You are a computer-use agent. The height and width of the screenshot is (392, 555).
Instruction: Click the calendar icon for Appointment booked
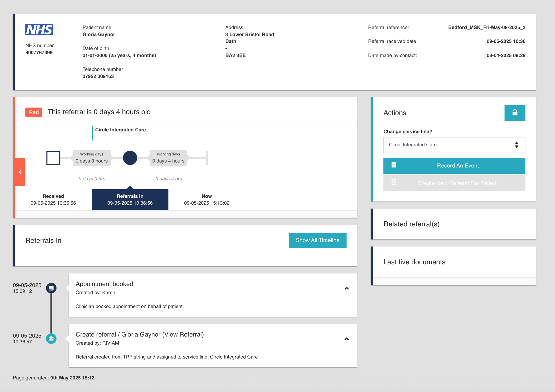(x=51, y=288)
